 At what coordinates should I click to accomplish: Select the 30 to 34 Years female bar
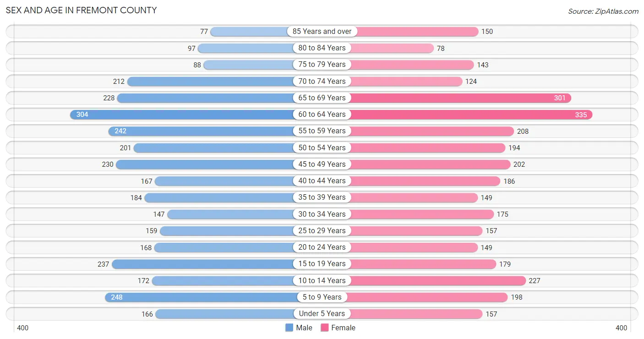(422, 214)
